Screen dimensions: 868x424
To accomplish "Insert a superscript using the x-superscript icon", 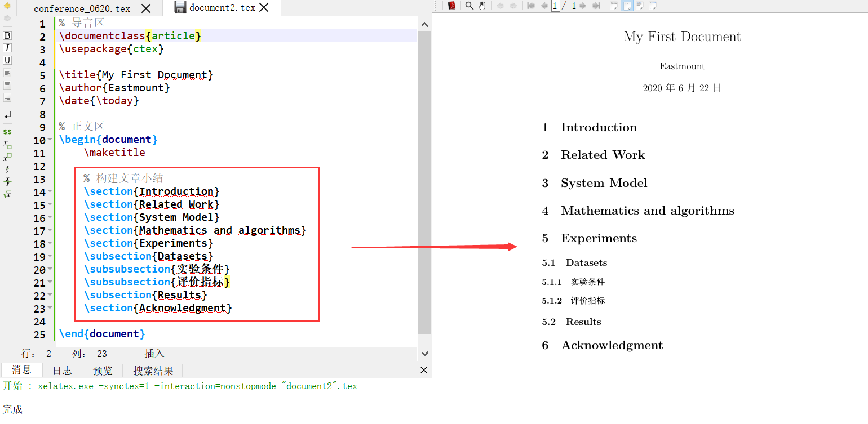I will 7,157.
